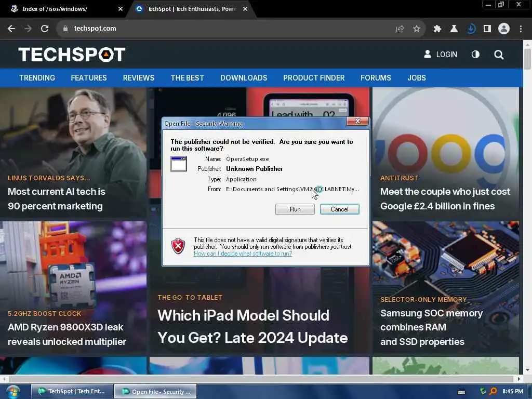Image resolution: width=532 pixels, height=399 pixels.
Task: Click the TechSpot logo
Action: 72,55
